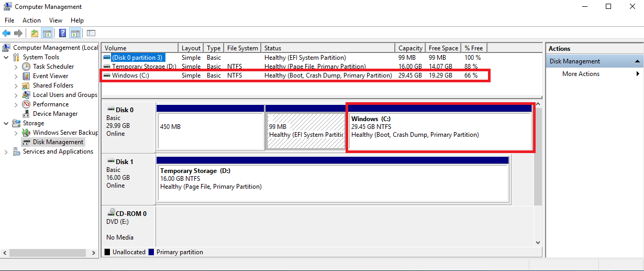Click the Shared Folders icon
The height and width of the screenshot is (271, 644).
click(x=26, y=85)
